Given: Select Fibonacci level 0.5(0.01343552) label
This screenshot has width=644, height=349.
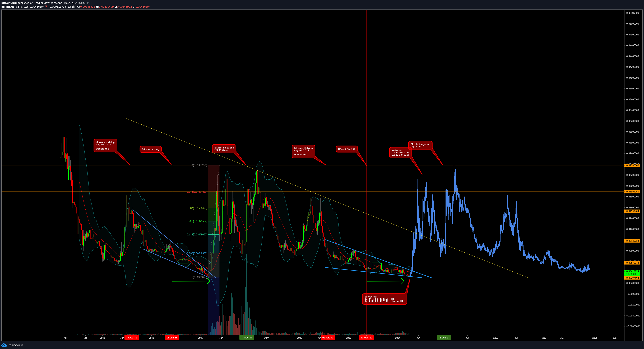Looking at the screenshot, I should (198, 221).
